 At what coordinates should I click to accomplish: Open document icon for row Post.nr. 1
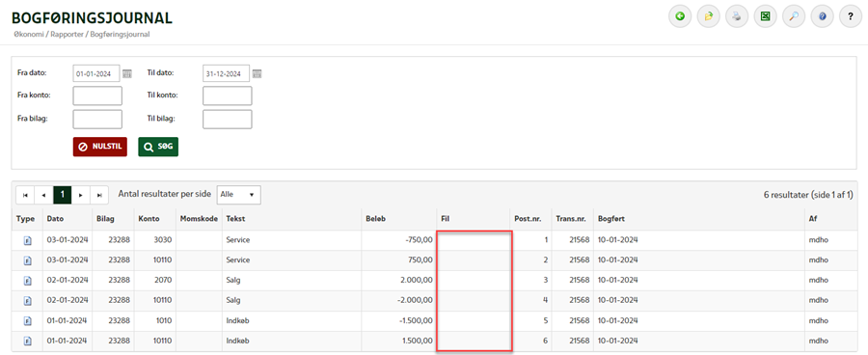click(x=27, y=241)
